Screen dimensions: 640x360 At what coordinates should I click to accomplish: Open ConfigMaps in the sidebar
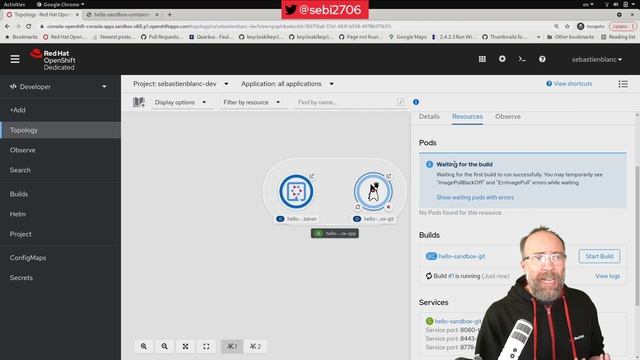click(x=60, y=258)
